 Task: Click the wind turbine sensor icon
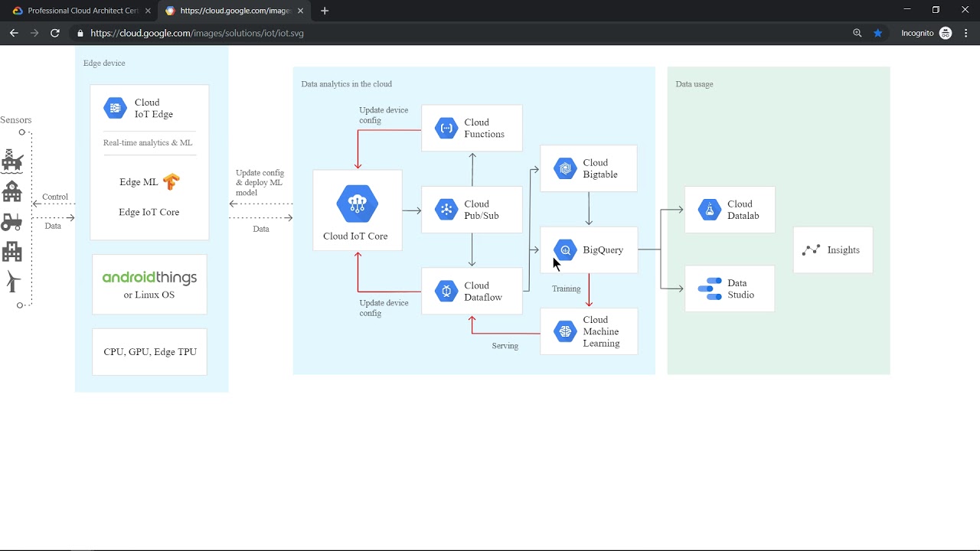point(12,282)
